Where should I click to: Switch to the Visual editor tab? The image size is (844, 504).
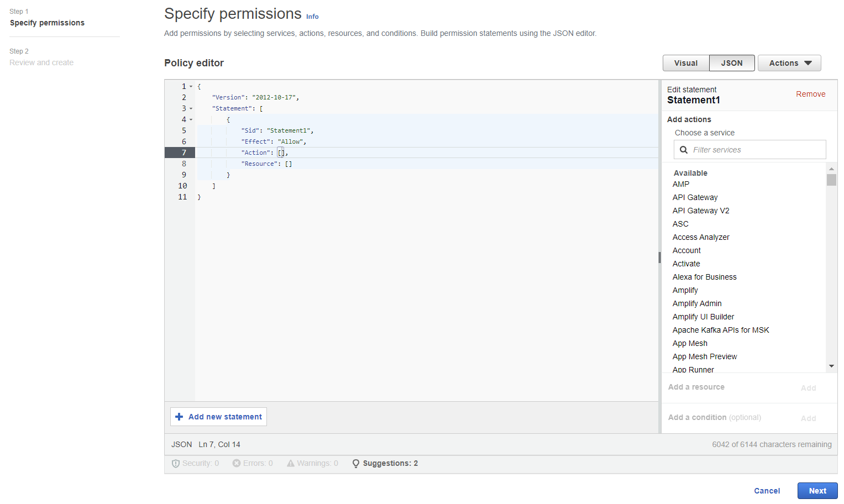[686, 63]
